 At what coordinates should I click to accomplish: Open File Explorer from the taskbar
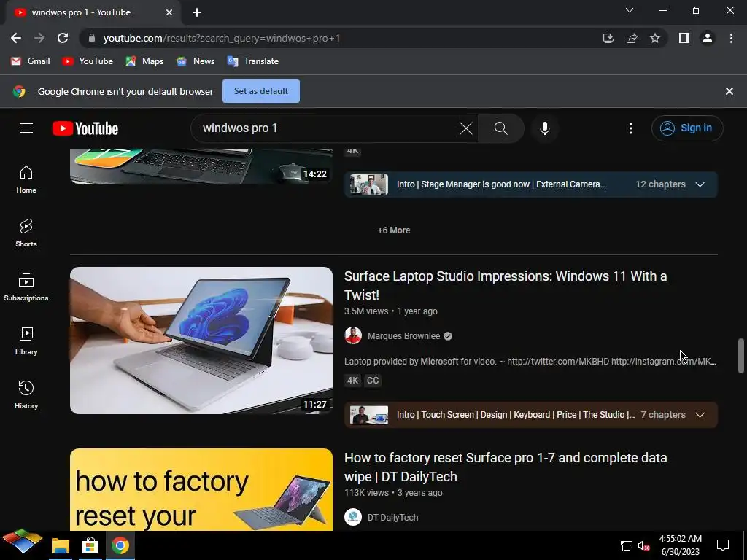pyautogui.click(x=61, y=545)
